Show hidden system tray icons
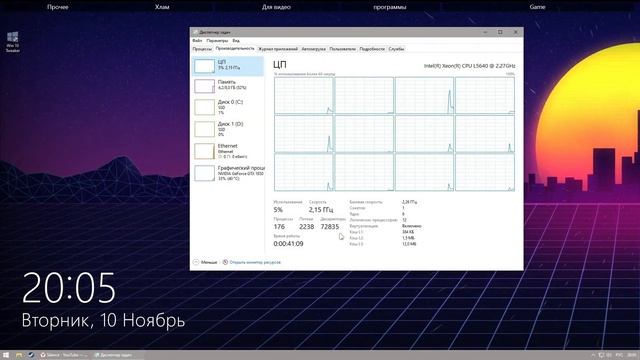 [x=593, y=355]
